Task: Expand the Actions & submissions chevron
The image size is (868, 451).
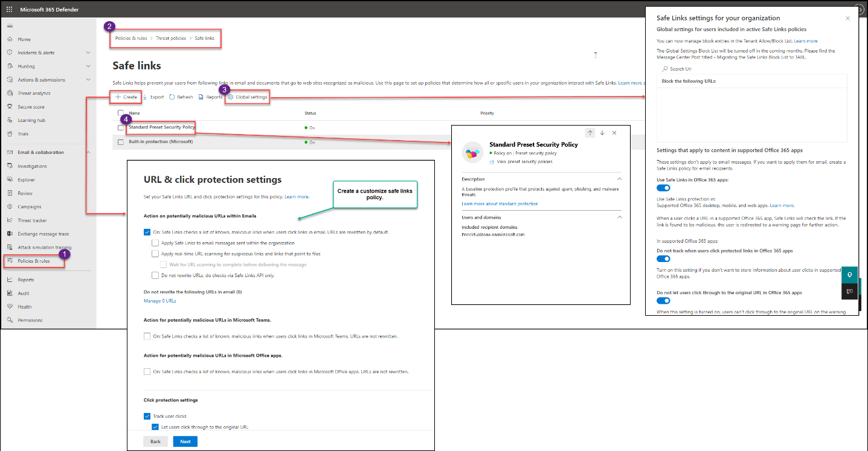Action: (x=88, y=80)
